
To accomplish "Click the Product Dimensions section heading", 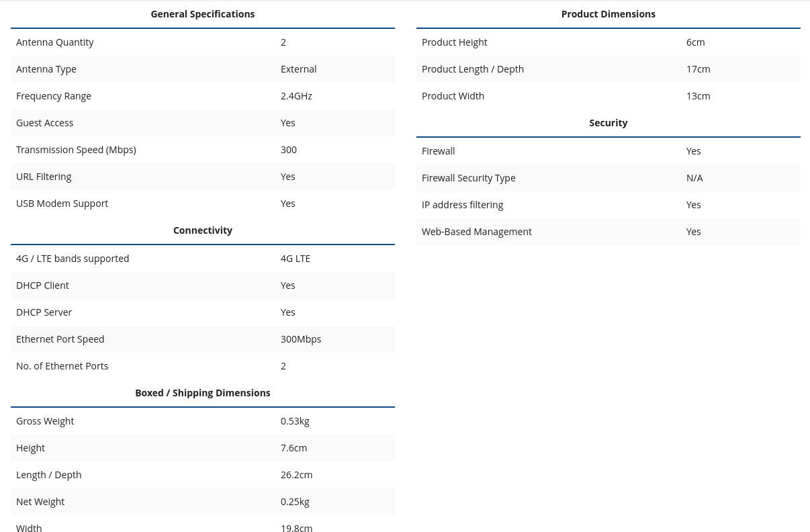I will click(608, 14).
